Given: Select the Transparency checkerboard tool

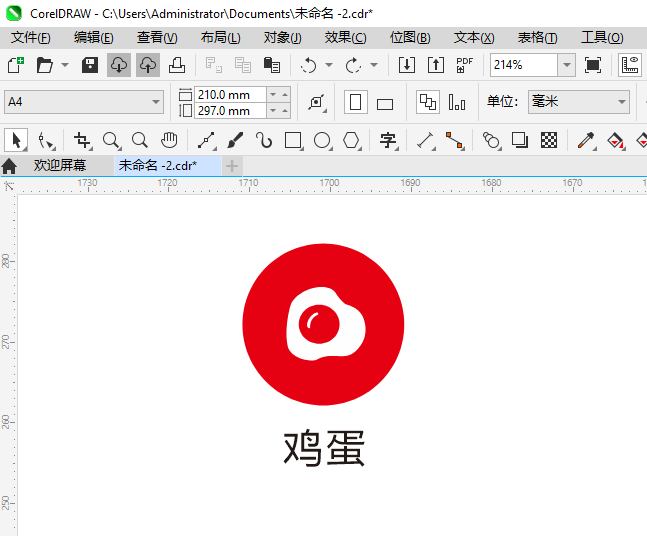Looking at the screenshot, I should click(549, 141).
